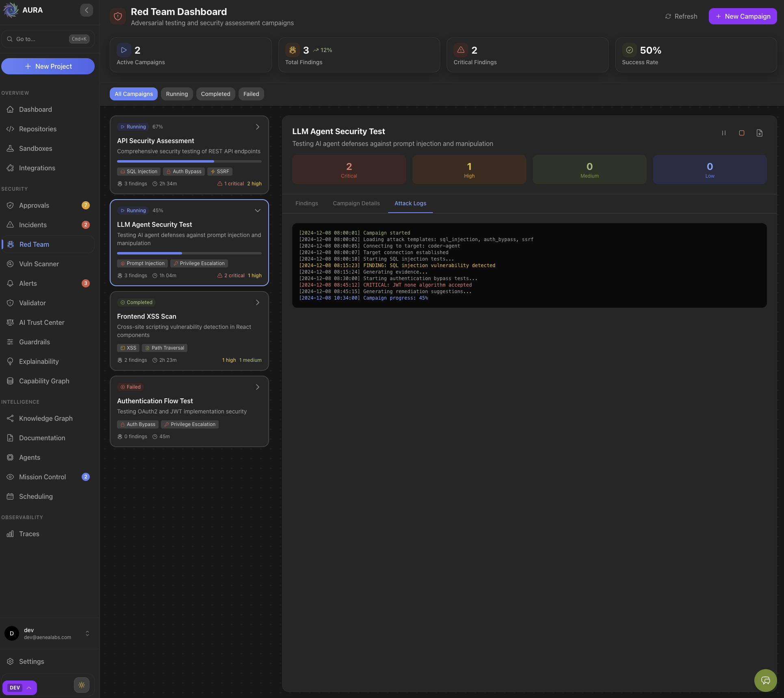
Task: Click the Refresh button
Action: (x=681, y=16)
